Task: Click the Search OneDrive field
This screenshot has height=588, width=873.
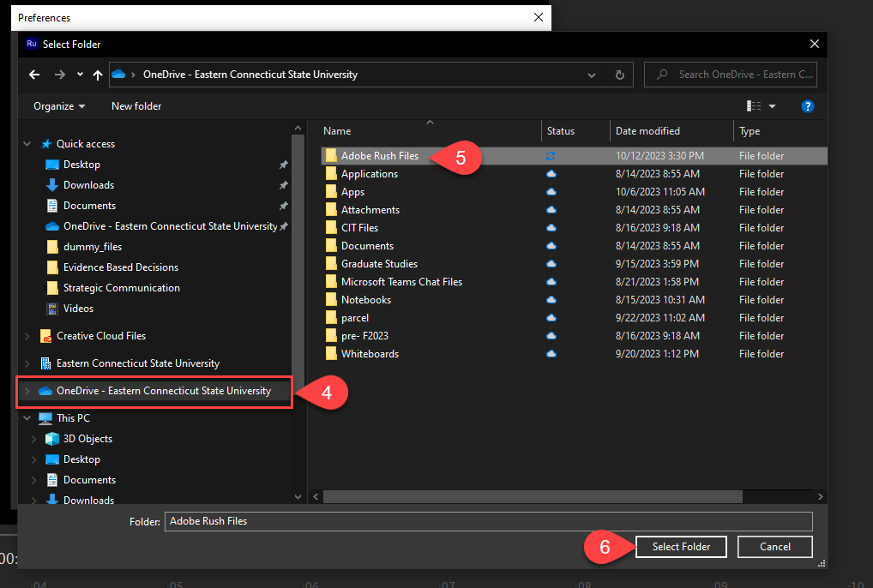Action: [731, 75]
